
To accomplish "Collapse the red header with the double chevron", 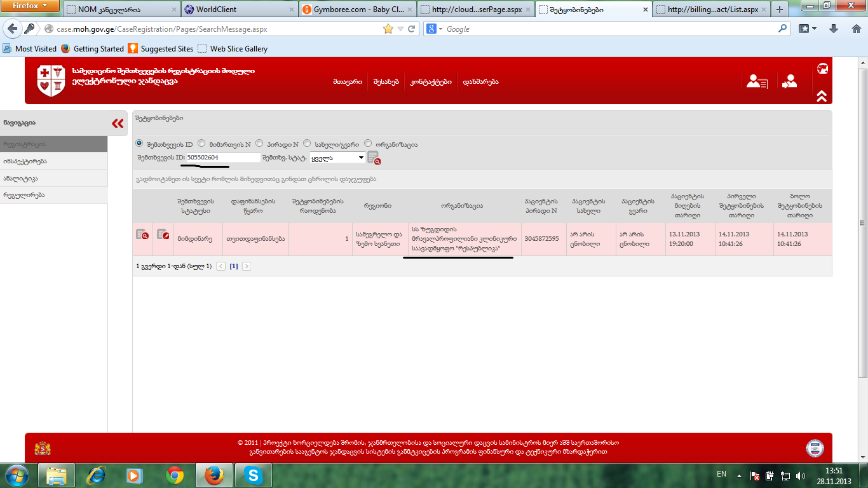I will (822, 96).
